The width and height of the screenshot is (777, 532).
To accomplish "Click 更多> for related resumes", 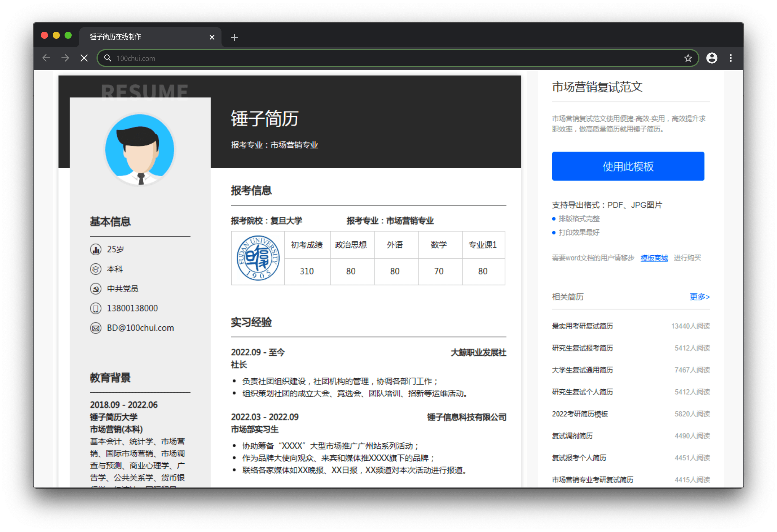I will coord(699,297).
